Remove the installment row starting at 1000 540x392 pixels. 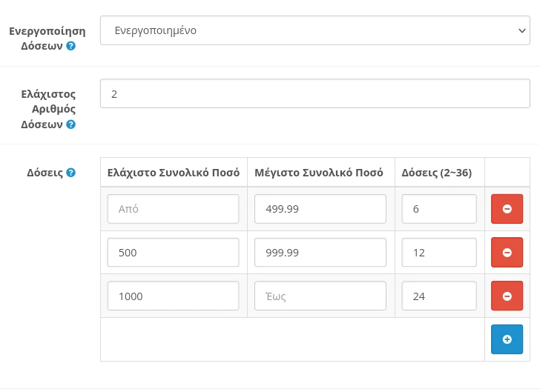pyautogui.click(x=507, y=296)
